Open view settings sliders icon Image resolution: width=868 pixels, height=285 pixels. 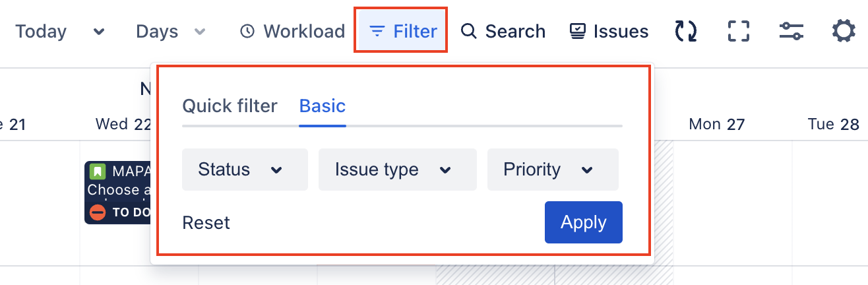(791, 32)
